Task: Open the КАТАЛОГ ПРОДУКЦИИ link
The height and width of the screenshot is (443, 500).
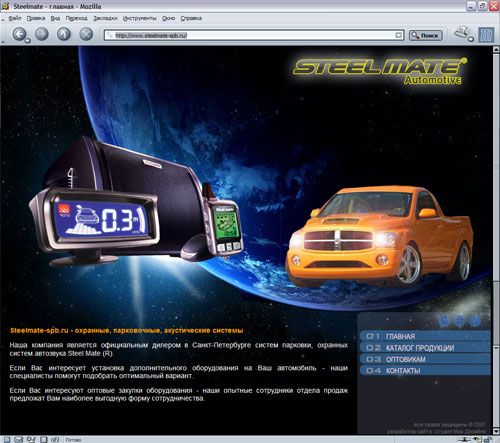Action: coord(425,348)
